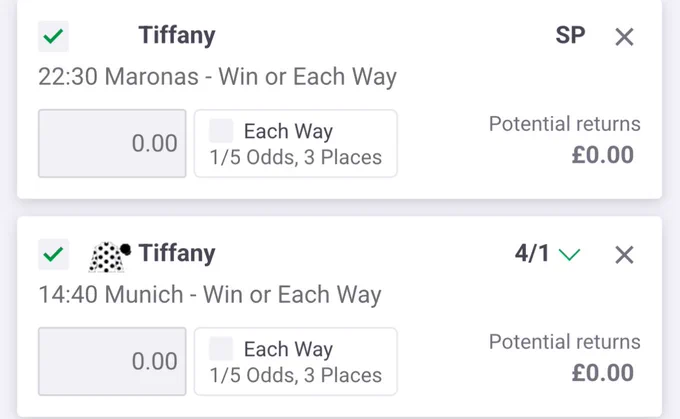
Task: Click the SP price label
Action: click(570, 35)
